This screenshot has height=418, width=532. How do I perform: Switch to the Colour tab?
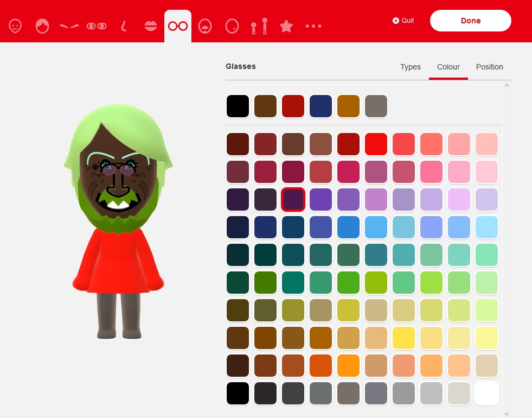pos(448,67)
